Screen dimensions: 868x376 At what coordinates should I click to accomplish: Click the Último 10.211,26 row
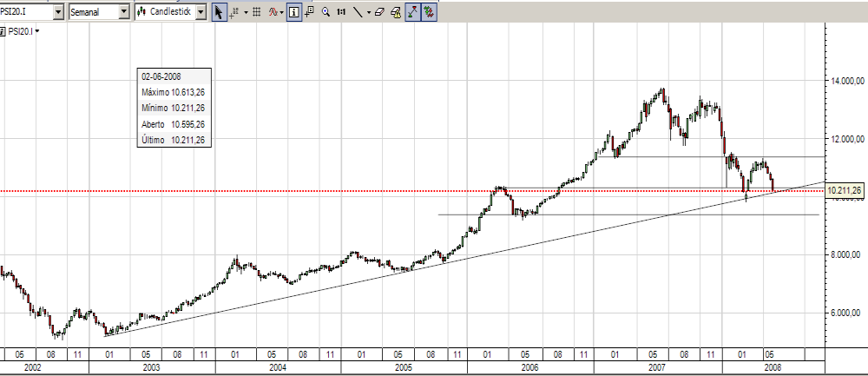pos(174,140)
